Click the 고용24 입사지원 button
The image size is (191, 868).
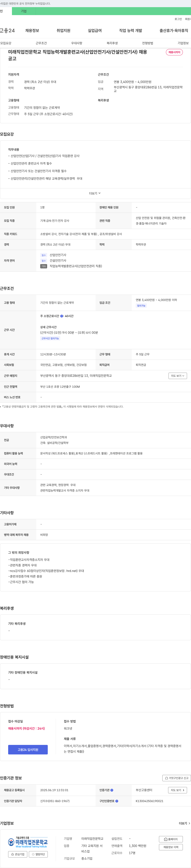tap(28, 750)
